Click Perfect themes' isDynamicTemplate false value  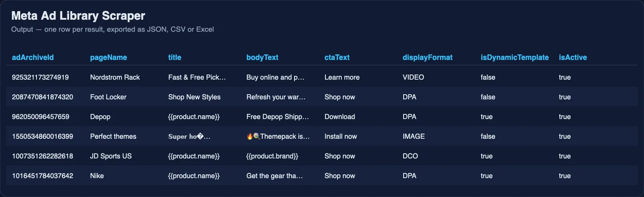point(488,137)
